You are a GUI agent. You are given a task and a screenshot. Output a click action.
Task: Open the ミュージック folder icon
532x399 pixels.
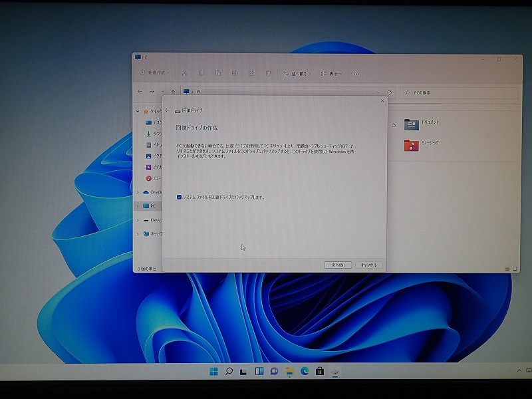click(411, 145)
